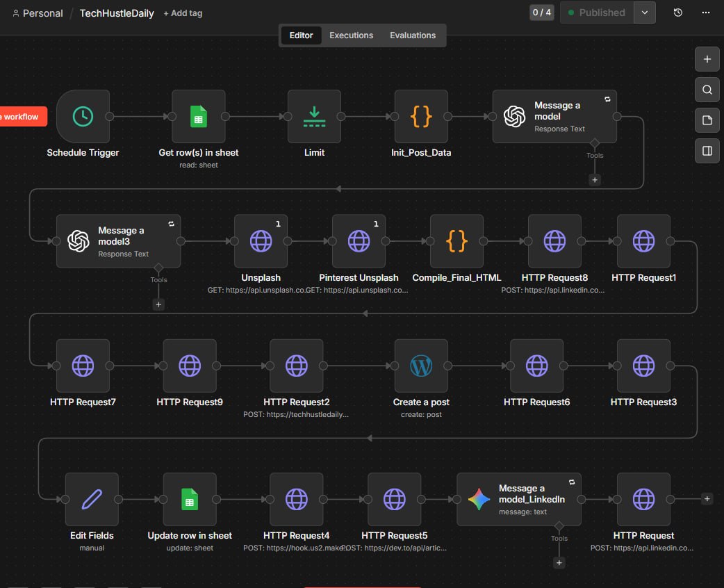This screenshot has width=724, height=588.
Task: Open the Get row(s) in sheet node
Action: 199,116
